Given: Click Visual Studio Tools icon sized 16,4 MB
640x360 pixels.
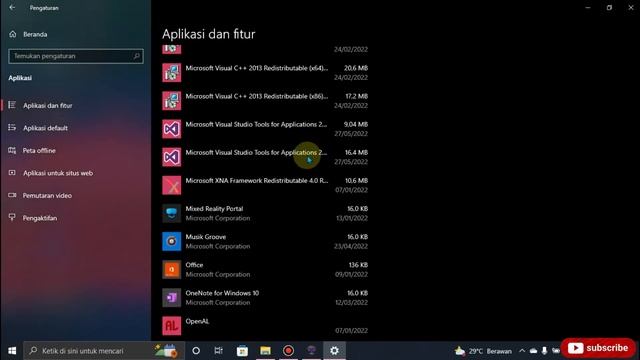Looking at the screenshot, I should pos(171,157).
